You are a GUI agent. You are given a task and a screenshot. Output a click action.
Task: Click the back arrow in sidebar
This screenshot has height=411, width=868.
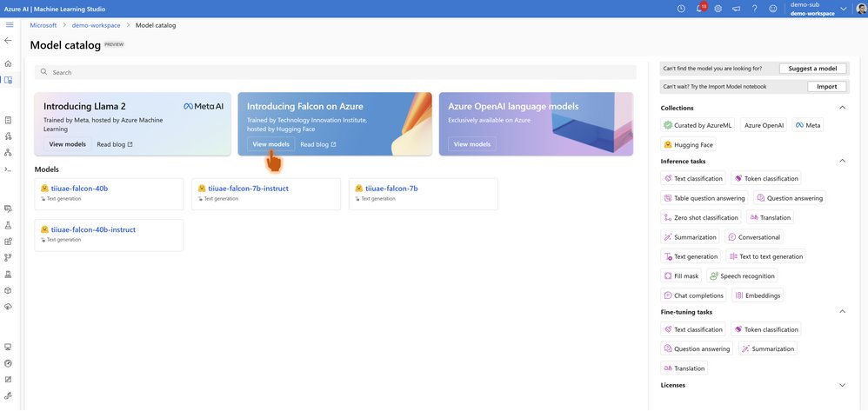[x=8, y=40]
